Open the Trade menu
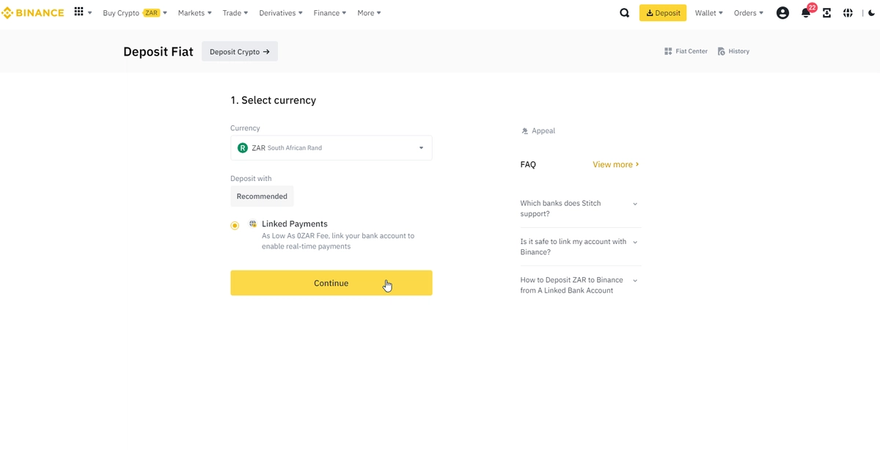Screen dimensions: 880x450 pyautogui.click(x=235, y=13)
